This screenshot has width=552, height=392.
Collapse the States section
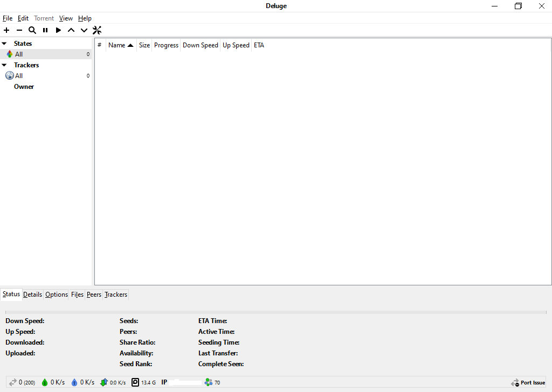tap(4, 44)
